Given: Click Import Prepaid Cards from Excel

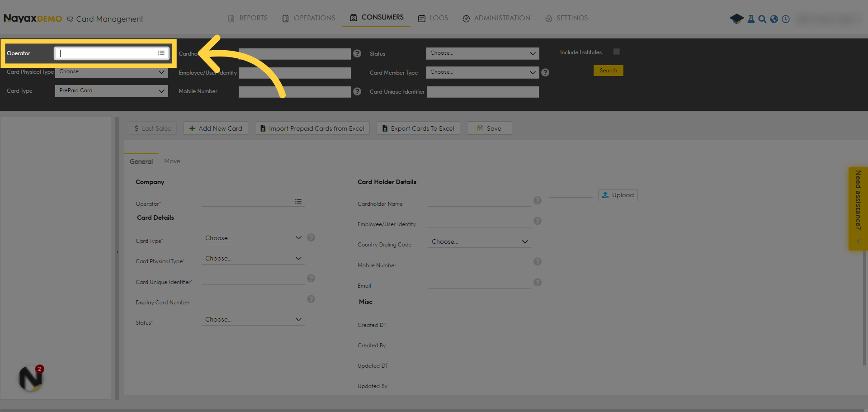Looking at the screenshot, I should click(312, 128).
